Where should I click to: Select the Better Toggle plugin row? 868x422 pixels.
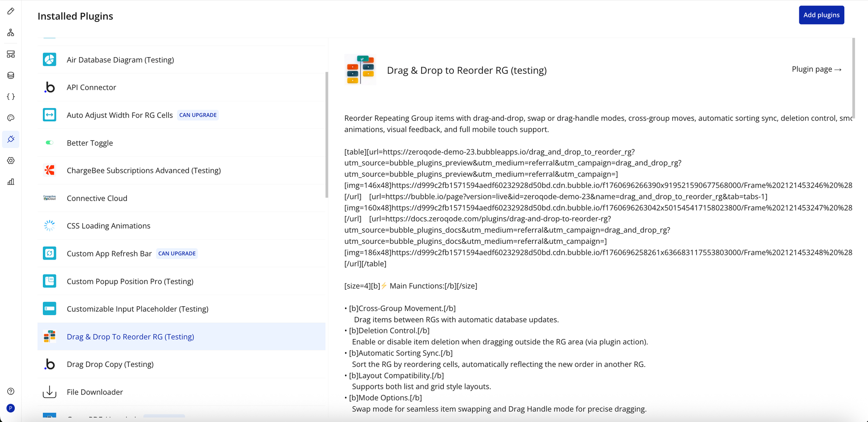point(181,143)
